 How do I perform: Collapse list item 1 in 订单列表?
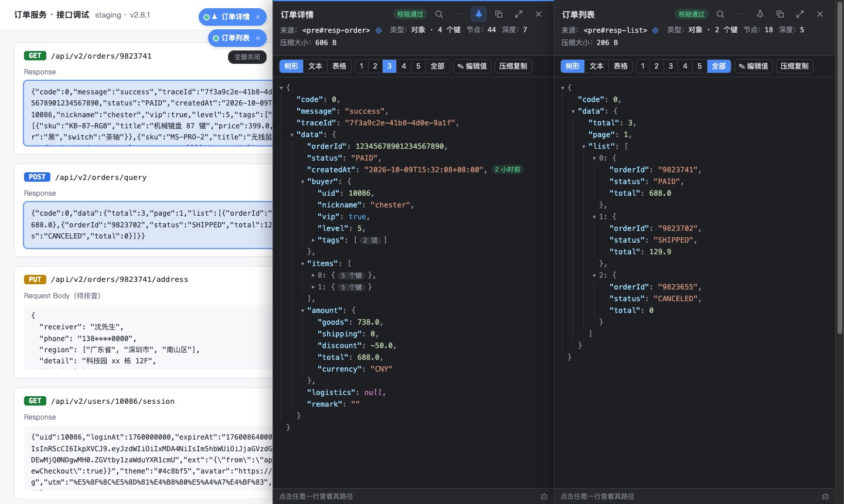point(594,217)
